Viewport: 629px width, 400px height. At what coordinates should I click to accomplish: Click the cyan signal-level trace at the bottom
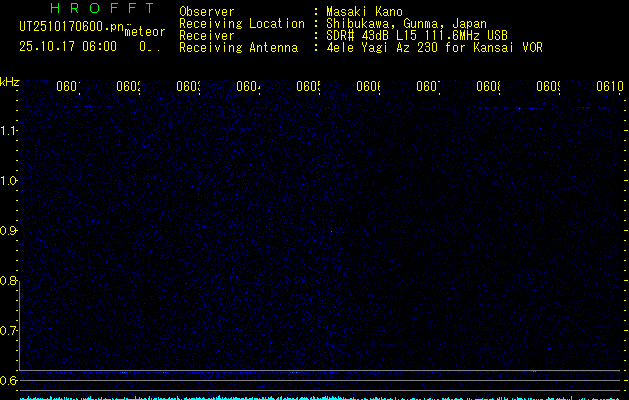coord(321,398)
